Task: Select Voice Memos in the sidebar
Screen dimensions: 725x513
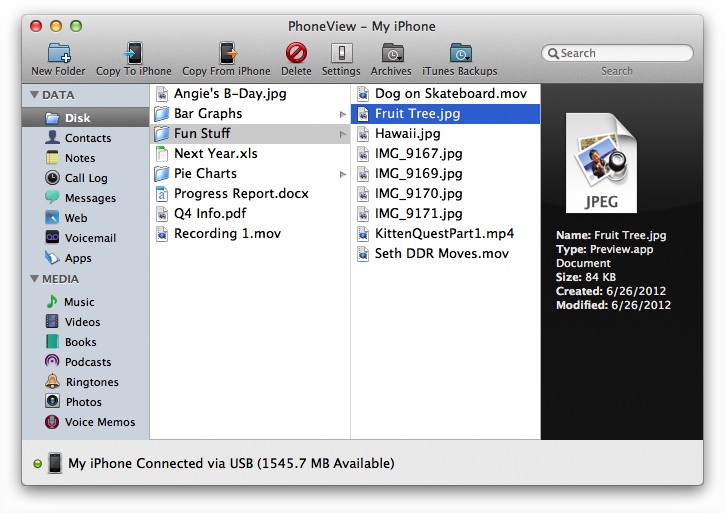Action: coord(99,422)
